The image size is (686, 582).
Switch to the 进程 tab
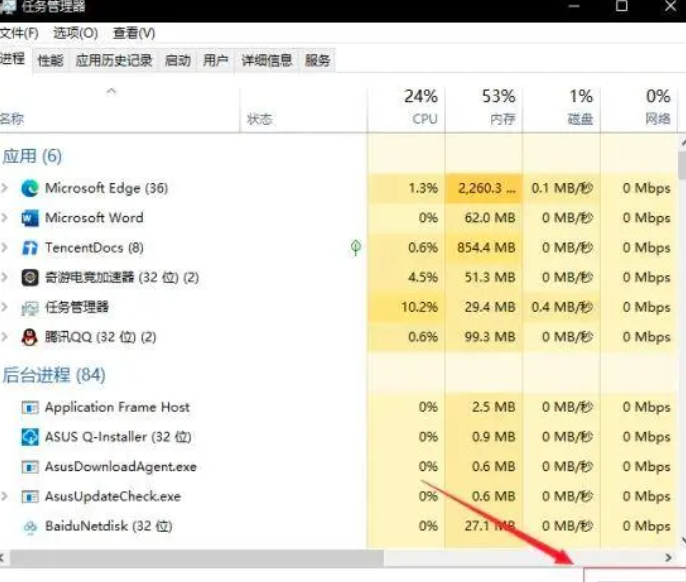pos(13,59)
